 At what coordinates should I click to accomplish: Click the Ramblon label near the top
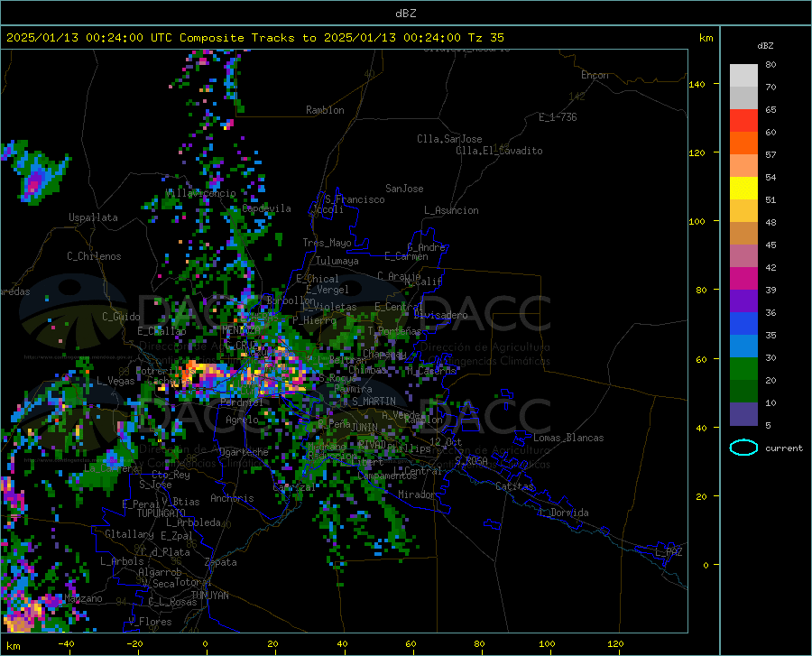click(x=325, y=110)
